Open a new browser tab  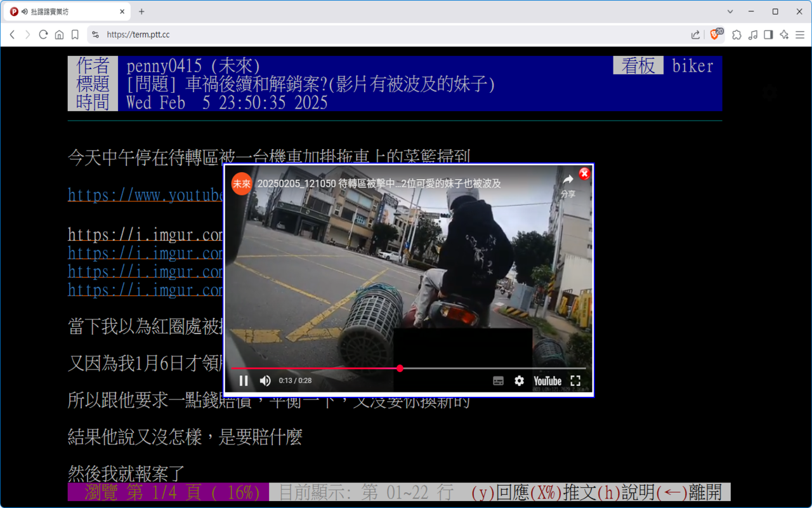pos(141,11)
